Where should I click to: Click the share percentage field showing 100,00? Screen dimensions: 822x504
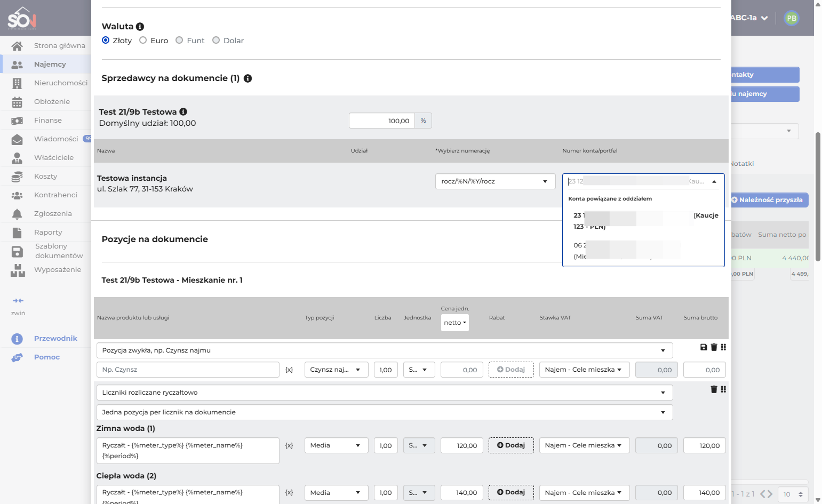(x=382, y=121)
